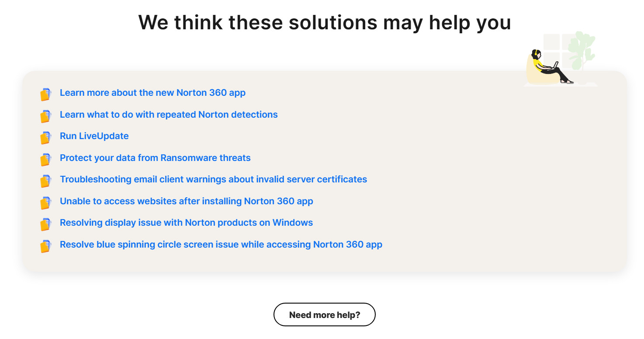Open Unable to access websites after installing link
This screenshot has width=644, height=339.
(x=187, y=201)
